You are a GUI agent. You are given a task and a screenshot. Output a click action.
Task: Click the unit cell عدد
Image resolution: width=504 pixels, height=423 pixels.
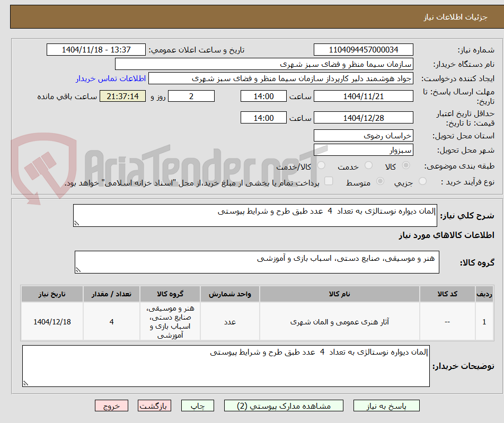point(230,321)
